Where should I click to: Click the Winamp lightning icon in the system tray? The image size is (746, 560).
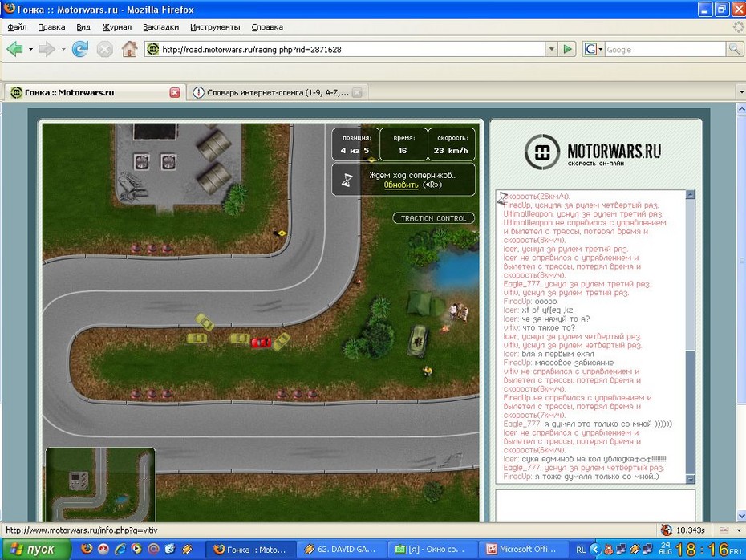click(x=635, y=550)
